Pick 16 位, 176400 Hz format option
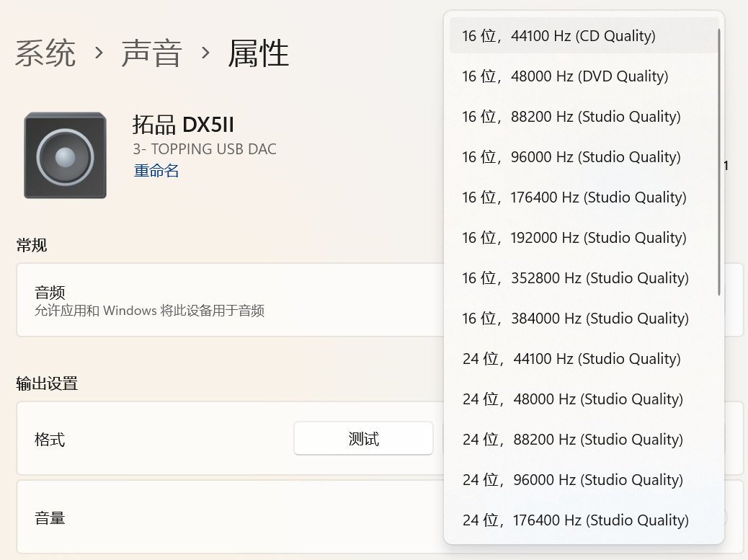 pyautogui.click(x=584, y=197)
